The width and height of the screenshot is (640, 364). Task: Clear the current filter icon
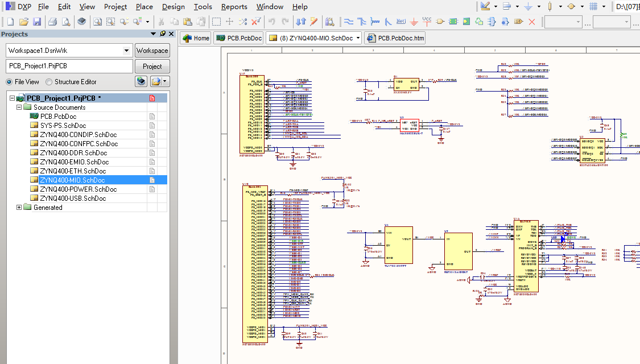click(256, 22)
